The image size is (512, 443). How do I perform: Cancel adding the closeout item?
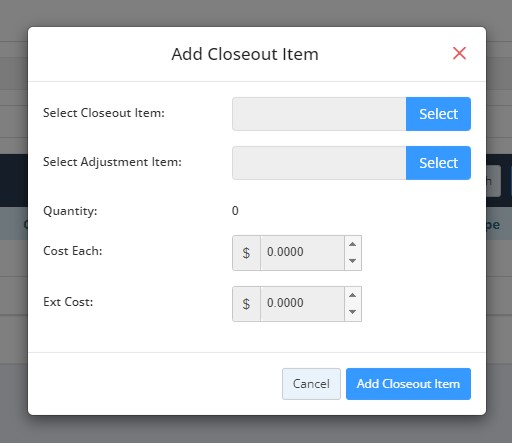point(311,384)
